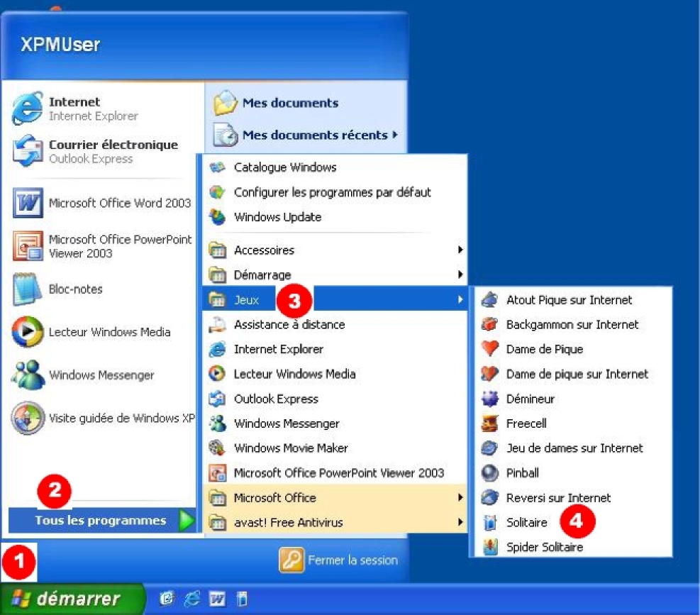Launch the Atout Pique sur Internet game icon

click(x=490, y=299)
